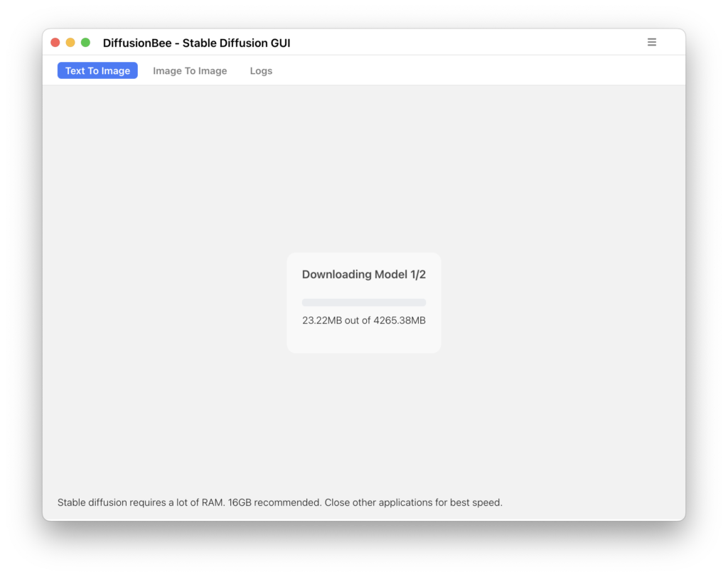728x577 pixels.
Task: Maximize the window using the green button
Action: click(85, 43)
